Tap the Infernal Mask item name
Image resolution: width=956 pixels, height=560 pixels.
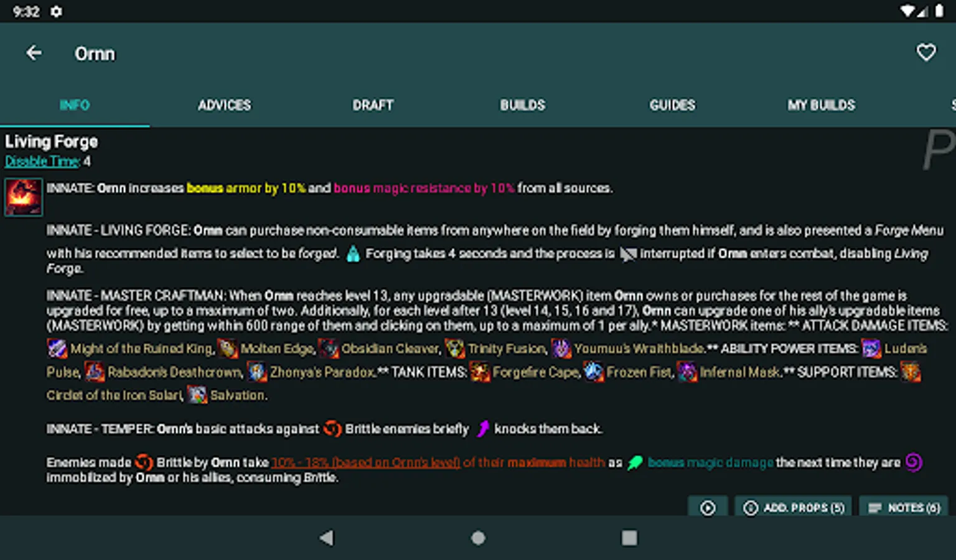pyautogui.click(x=741, y=372)
